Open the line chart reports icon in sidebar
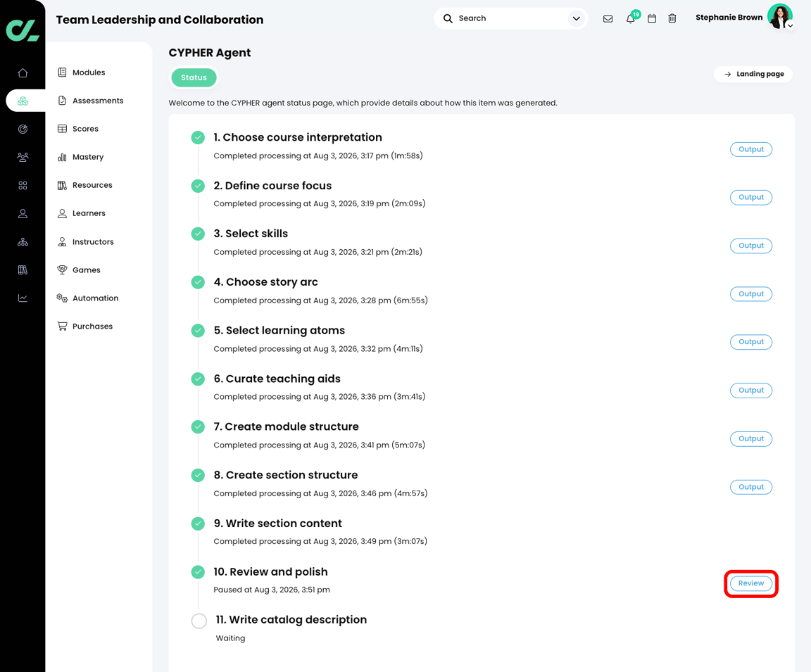The image size is (811, 672). point(23,298)
